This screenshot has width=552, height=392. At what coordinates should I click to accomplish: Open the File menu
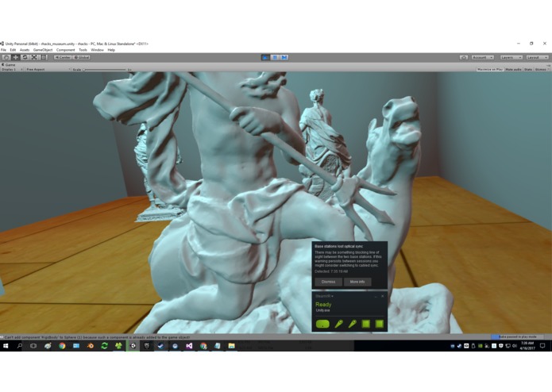click(3, 50)
